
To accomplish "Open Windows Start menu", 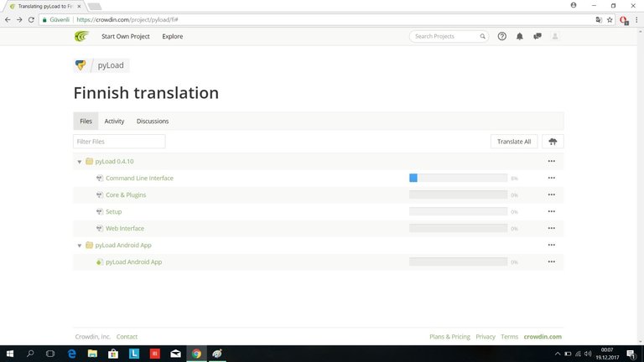I will 10,354.
